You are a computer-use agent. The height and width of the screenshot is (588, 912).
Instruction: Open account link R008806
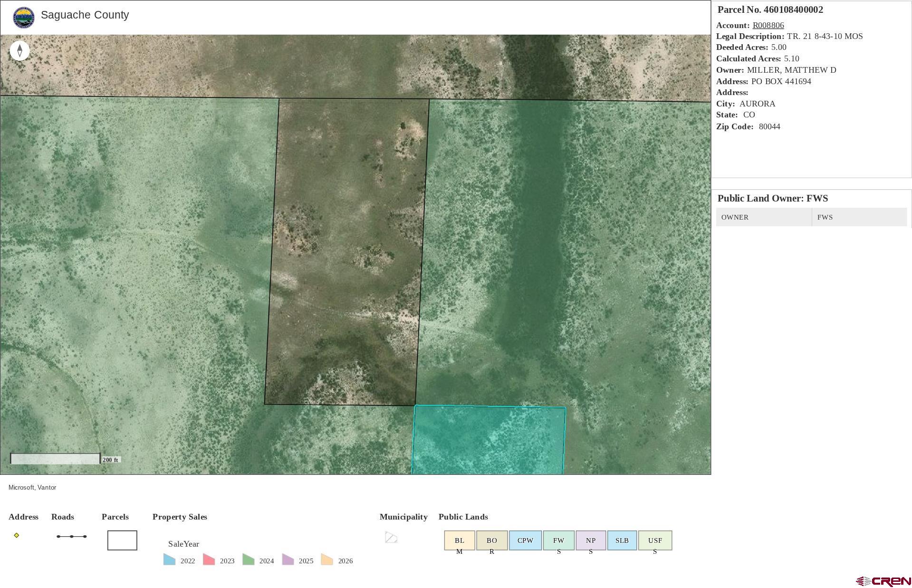coord(768,25)
